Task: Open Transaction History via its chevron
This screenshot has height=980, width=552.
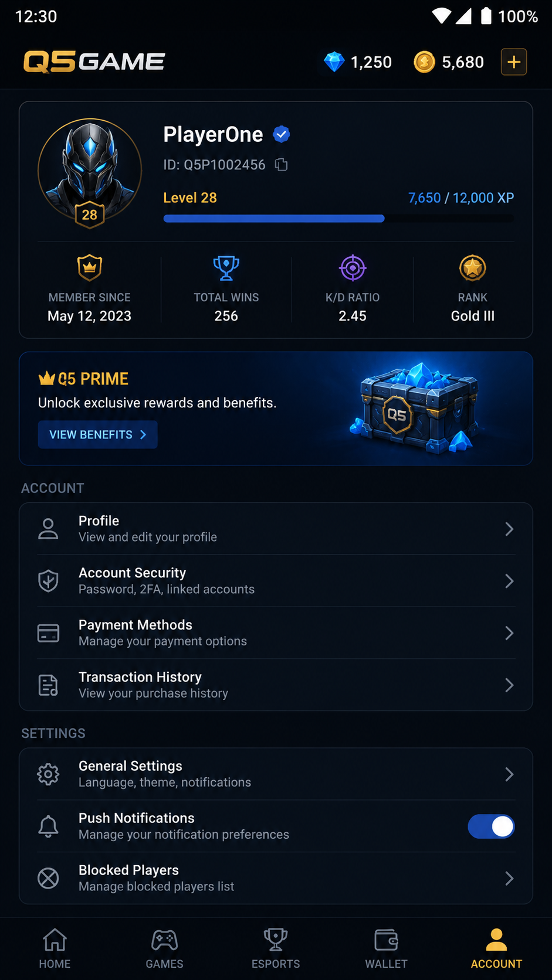Action: point(509,685)
